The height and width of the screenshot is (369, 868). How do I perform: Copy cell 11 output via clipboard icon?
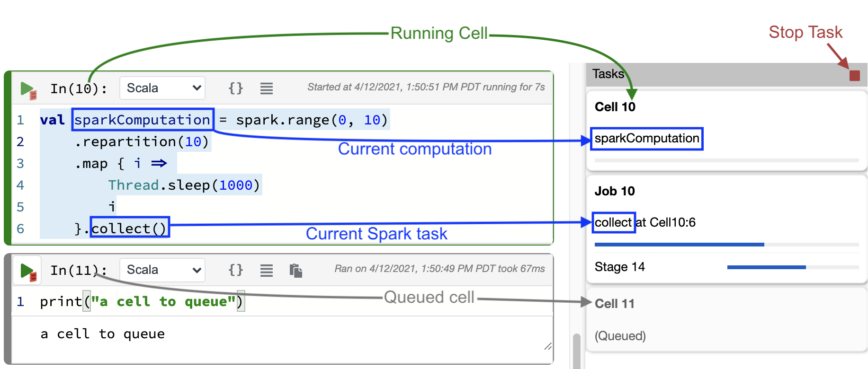tap(297, 270)
